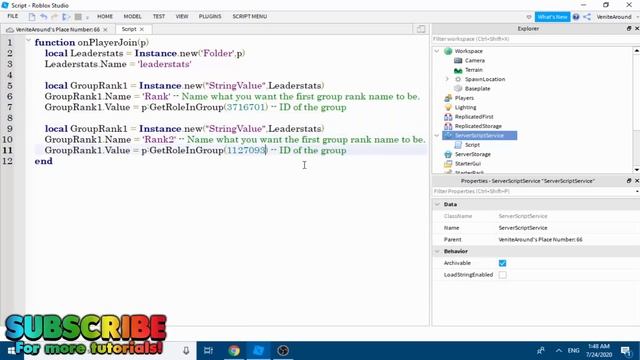Image resolution: width=640 pixels, height=360 pixels.
Task: Select ServerScriptService in the Explorer
Action: (x=480, y=136)
